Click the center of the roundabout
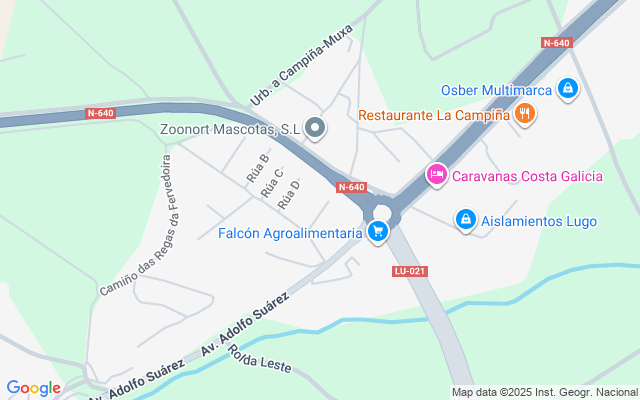640x400 pixels. pyautogui.click(x=382, y=212)
